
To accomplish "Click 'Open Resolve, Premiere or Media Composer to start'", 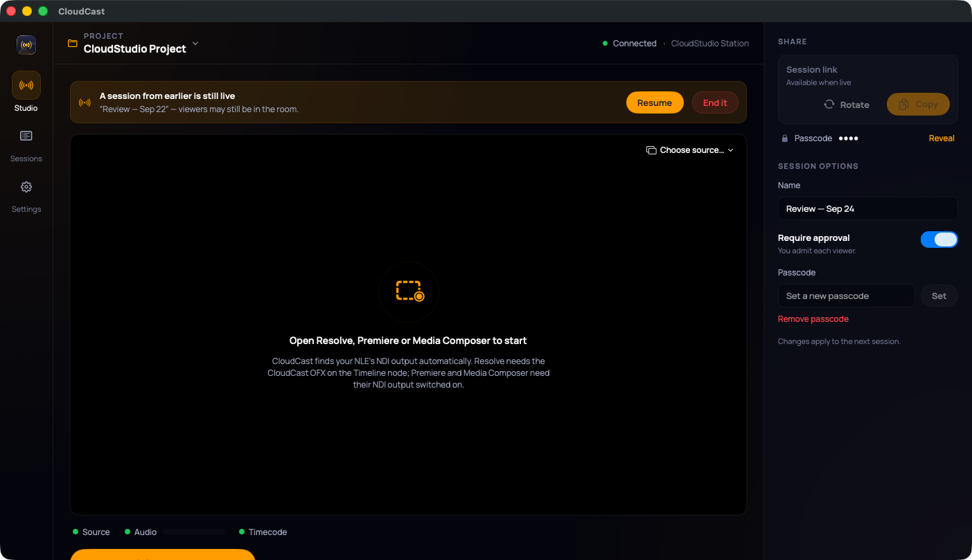I will pyautogui.click(x=408, y=341).
